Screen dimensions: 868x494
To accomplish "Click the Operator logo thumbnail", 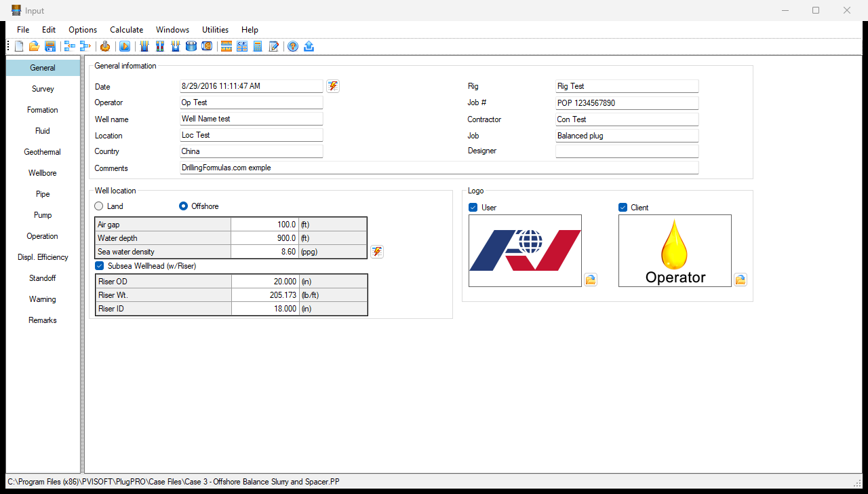I will pyautogui.click(x=675, y=251).
